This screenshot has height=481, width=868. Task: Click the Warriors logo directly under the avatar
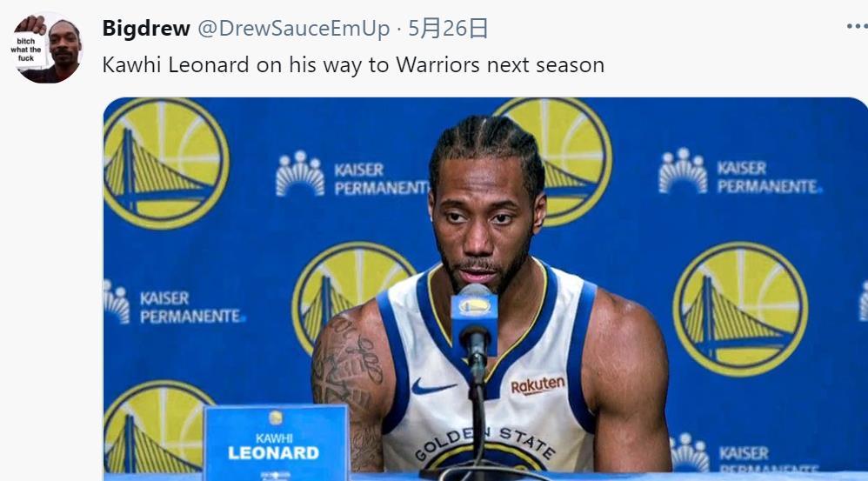click(166, 164)
